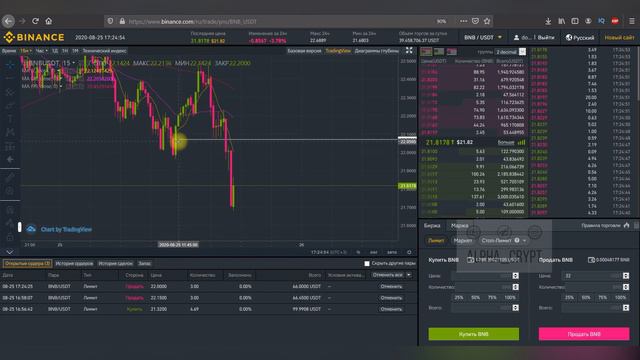Select the forecast and measurement tool
The height and width of the screenshot is (360, 640).
tap(10, 146)
